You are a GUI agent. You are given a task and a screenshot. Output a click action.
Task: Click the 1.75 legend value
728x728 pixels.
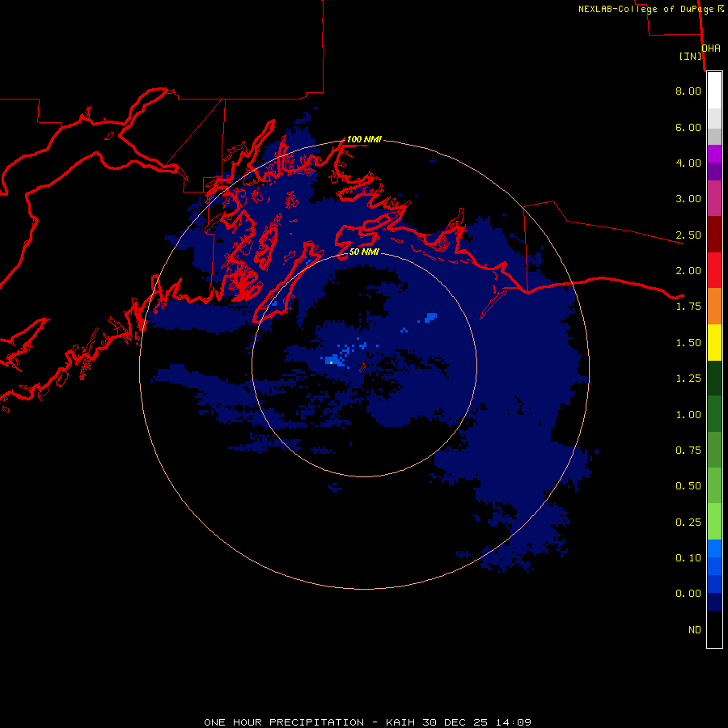(x=688, y=307)
